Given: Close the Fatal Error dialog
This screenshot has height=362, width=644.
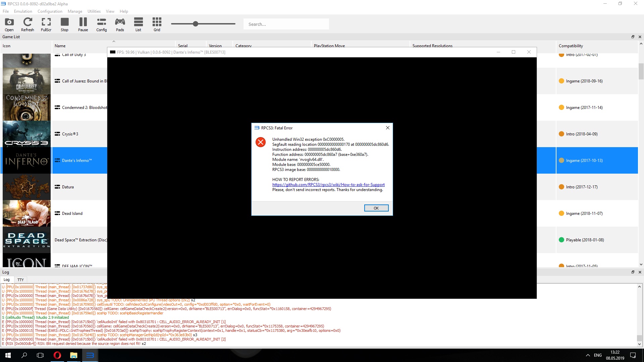Looking at the screenshot, I should click(387, 128).
